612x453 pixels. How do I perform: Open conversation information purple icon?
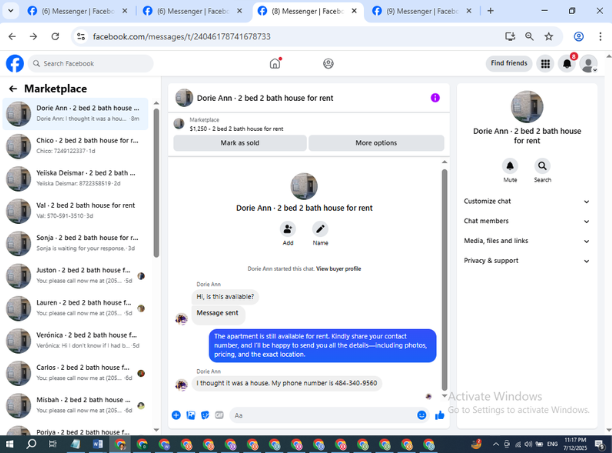click(x=435, y=98)
